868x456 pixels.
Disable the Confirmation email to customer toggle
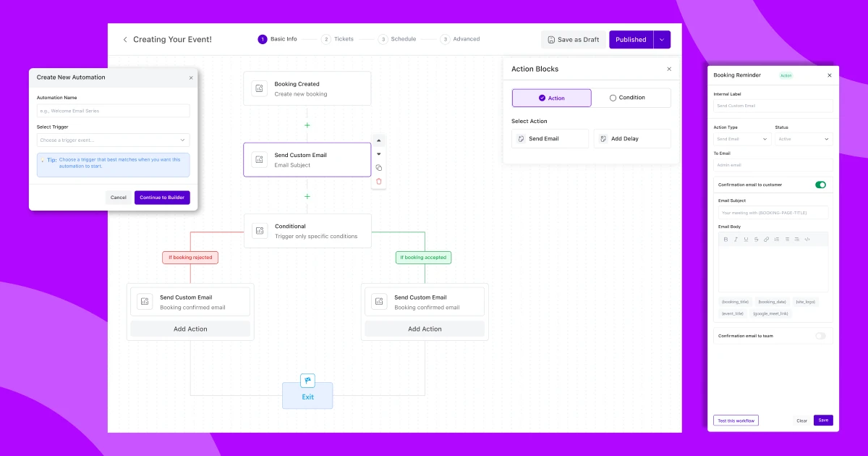[820, 185]
